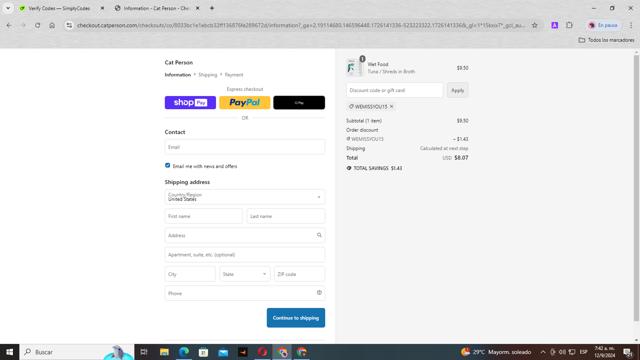
Task: Close the Information Cat Person tab
Action: point(198,8)
